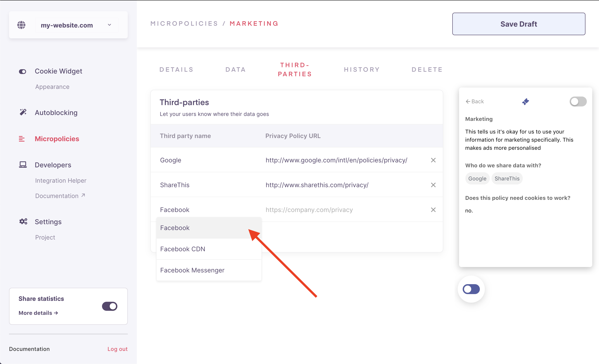Click the Micropolicies list icon
Screen dimensions: 599x364
(22, 139)
